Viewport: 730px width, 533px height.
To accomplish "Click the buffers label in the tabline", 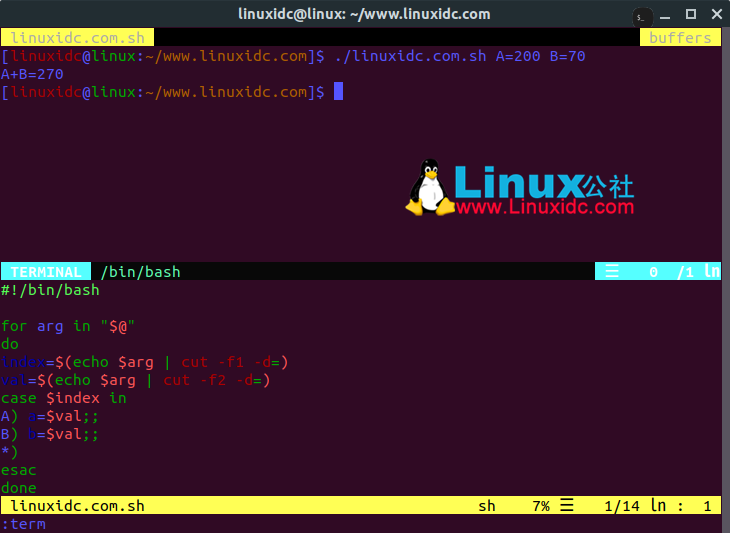I will pyautogui.click(x=680, y=38).
